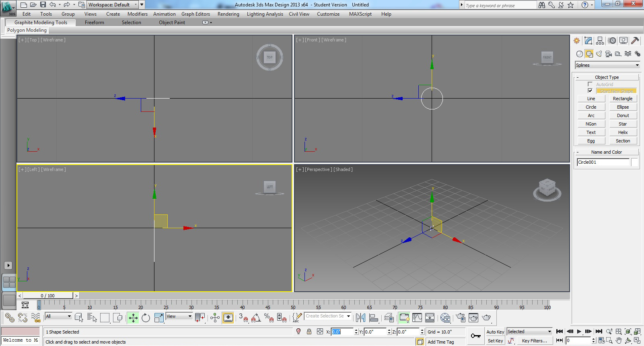Open the Workspace Default dropdown
This screenshot has width=644, height=346.
click(113, 5)
